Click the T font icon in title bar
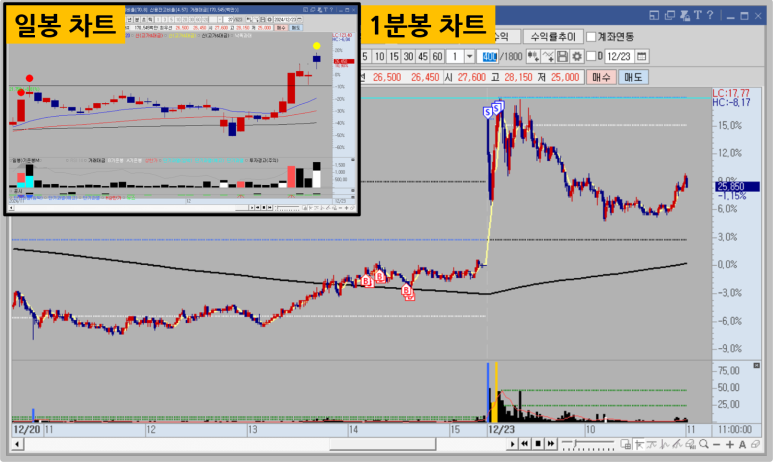 698,15
